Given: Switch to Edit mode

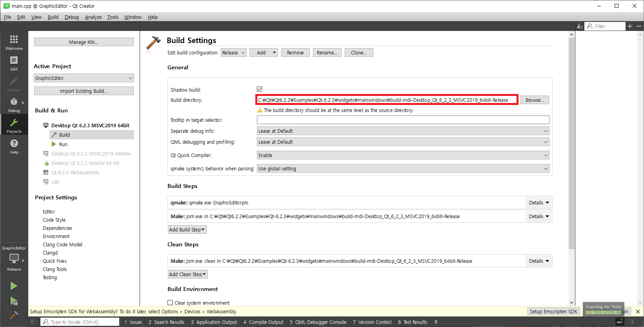Looking at the screenshot, I should click(14, 63).
